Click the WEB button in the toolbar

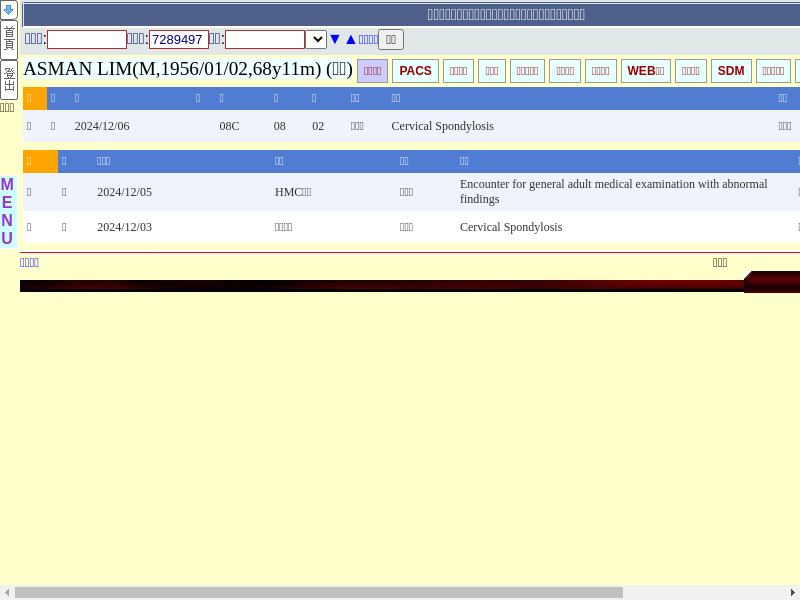click(645, 71)
